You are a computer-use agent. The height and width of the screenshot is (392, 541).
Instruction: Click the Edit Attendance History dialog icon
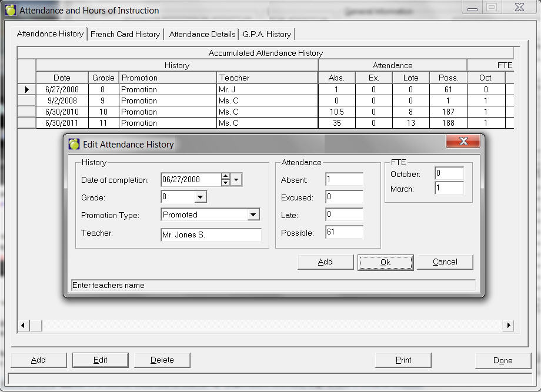[x=74, y=144]
